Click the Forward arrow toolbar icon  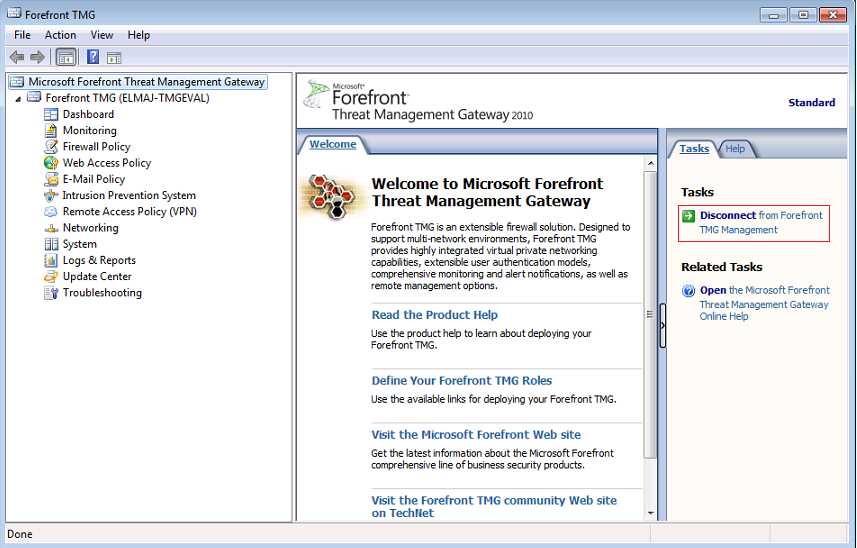(37, 57)
